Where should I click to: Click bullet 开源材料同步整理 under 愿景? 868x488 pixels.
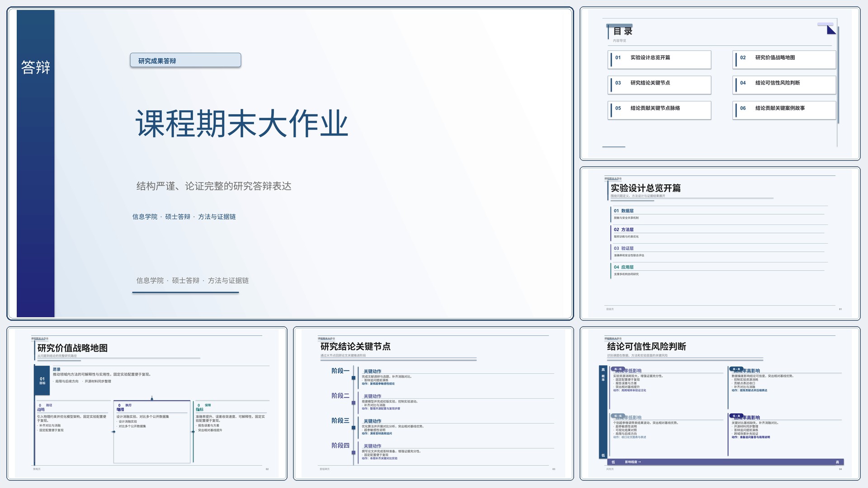point(98,381)
